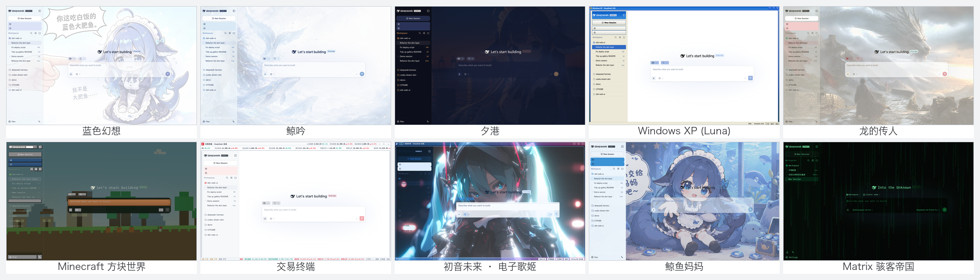Open codex-dream-skin folder in 鲸吟 preview

pos(219,75)
